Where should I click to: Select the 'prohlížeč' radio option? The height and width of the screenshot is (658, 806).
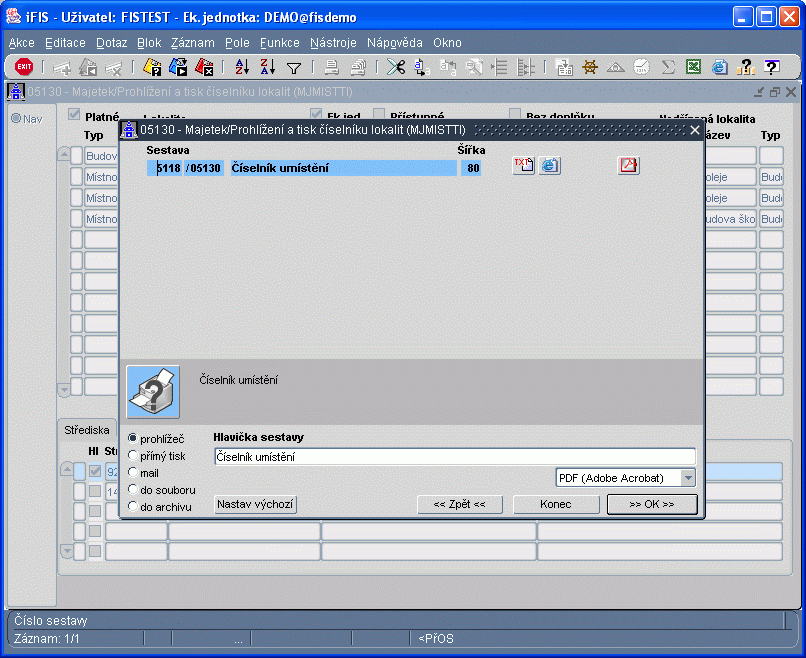(x=133, y=438)
